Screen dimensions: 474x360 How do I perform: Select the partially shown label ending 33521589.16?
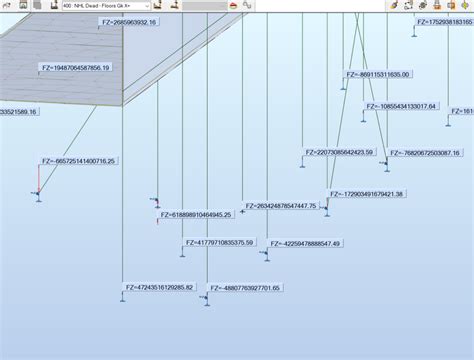(x=19, y=112)
